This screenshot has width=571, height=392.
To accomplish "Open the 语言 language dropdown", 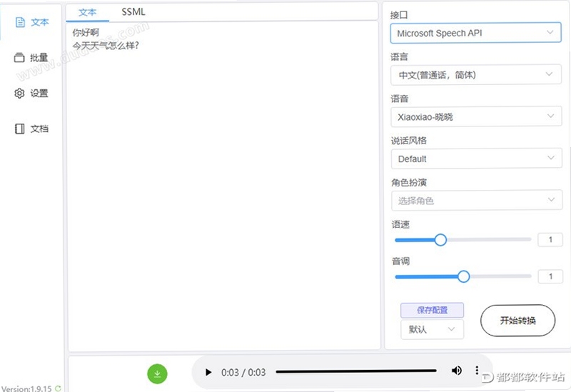I will [x=476, y=75].
